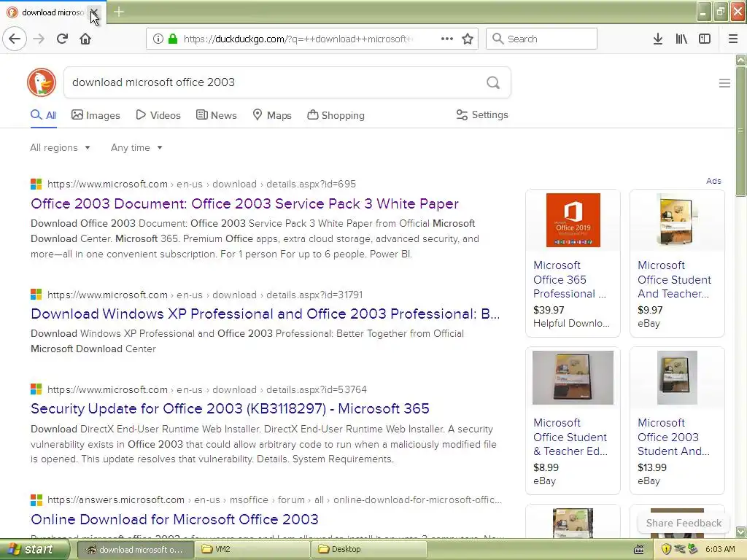Select the VM2 taskbar folder button
Image resolution: width=747 pixels, height=560 pixels.
(252, 549)
